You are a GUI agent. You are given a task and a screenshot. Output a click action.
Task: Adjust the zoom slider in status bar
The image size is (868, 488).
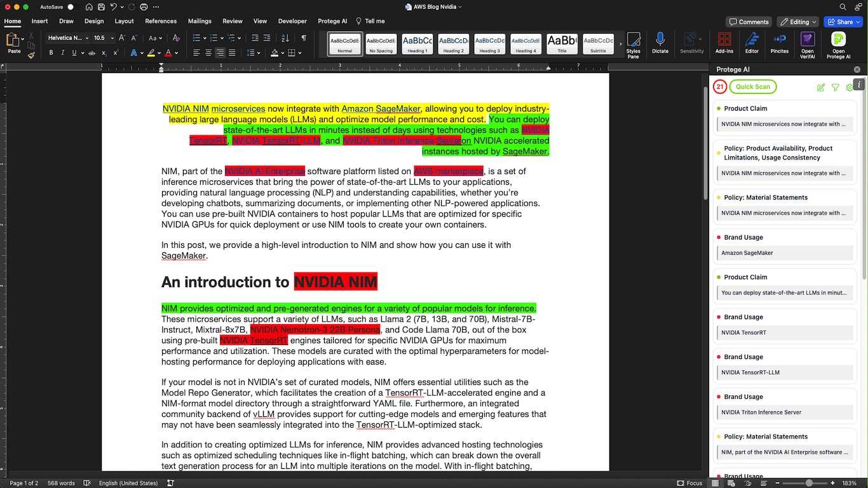[809, 483]
